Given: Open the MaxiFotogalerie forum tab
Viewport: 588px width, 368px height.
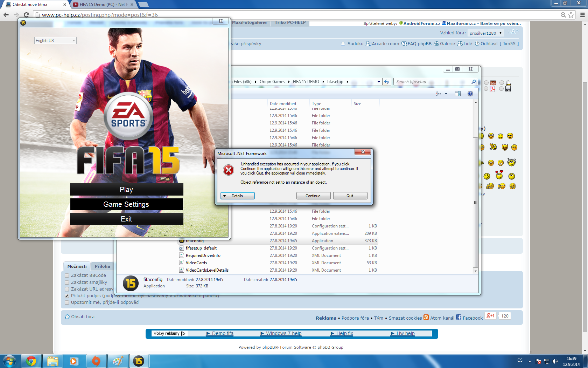Looking at the screenshot, I should [x=250, y=23].
